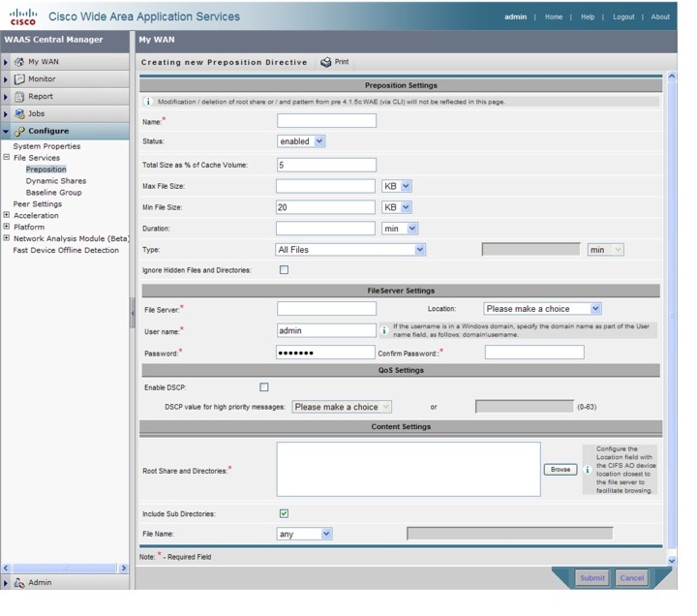Screen dimensions: 697x616
Task: Expand the My WAN menu arrow
Action: coord(6,62)
